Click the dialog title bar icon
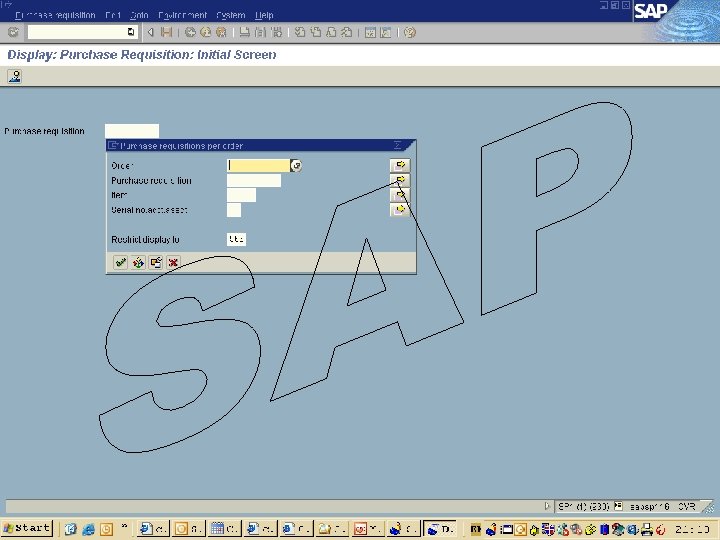Viewport: 720px width, 540px height. click(113, 146)
